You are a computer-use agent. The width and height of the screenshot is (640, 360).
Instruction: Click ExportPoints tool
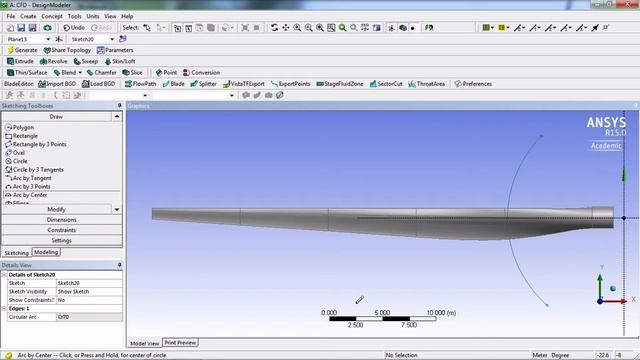click(x=290, y=84)
